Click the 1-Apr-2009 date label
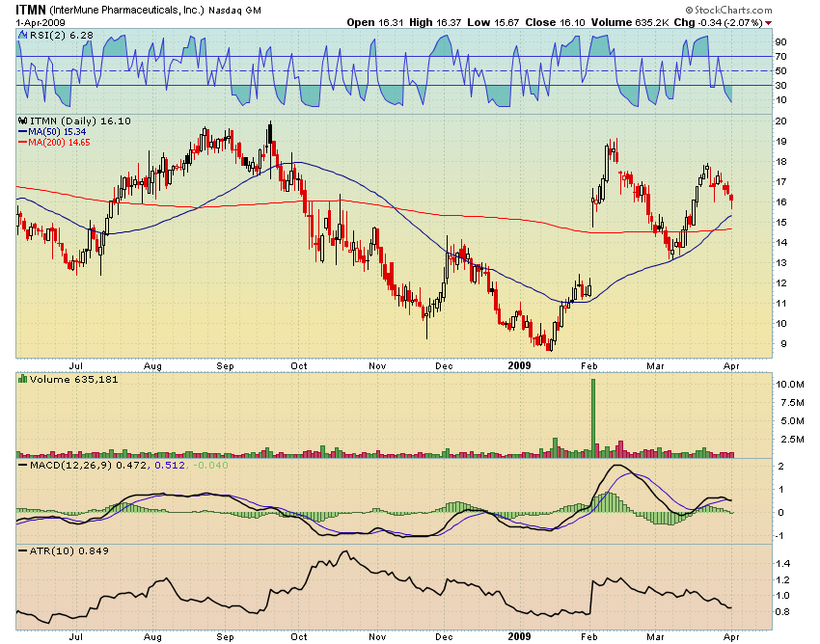This screenshot has height=644, width=820. [x=41, y=23]
